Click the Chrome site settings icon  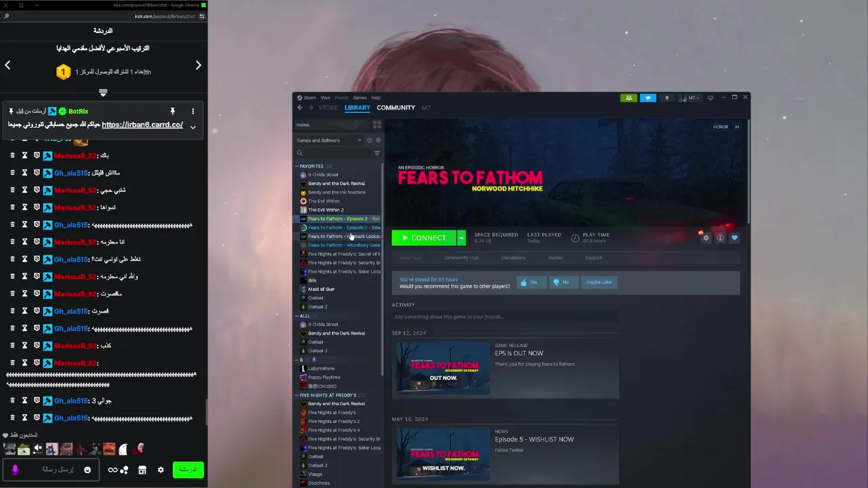[x=201, y=16]
